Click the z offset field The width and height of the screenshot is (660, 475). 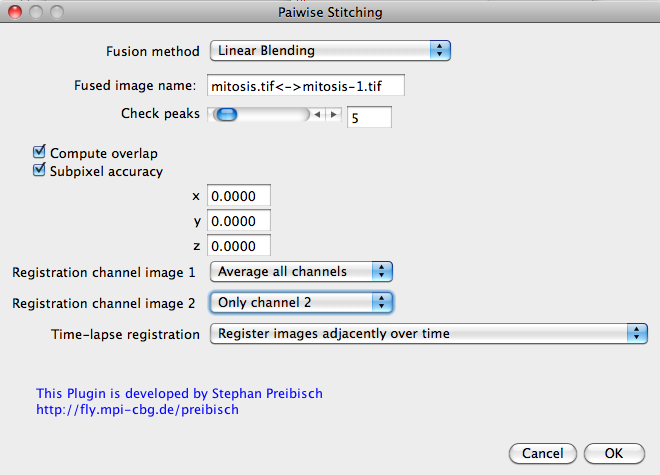pyautogui.click(x=239, y=245)
